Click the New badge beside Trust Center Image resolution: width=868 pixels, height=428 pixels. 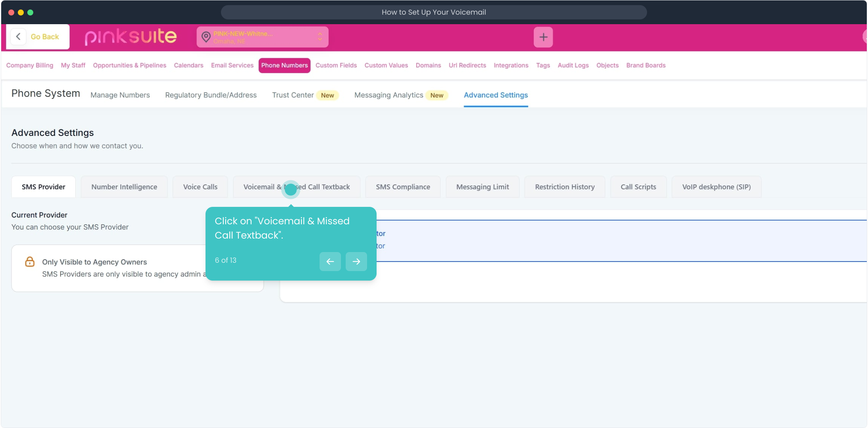pos(327,95)
